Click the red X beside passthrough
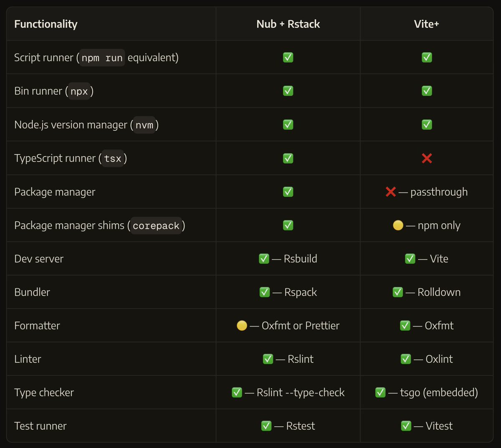The image size is (501, 448). pyautogui.click(x=391, y=192)
